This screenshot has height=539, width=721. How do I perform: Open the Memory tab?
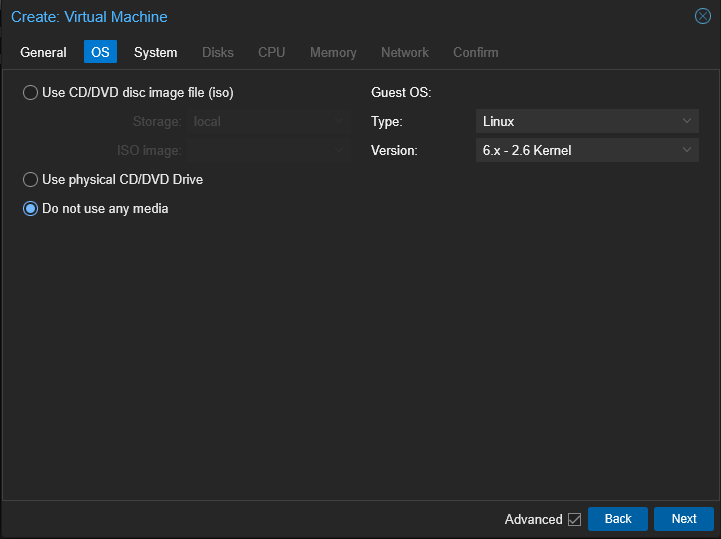click(333, 52)
